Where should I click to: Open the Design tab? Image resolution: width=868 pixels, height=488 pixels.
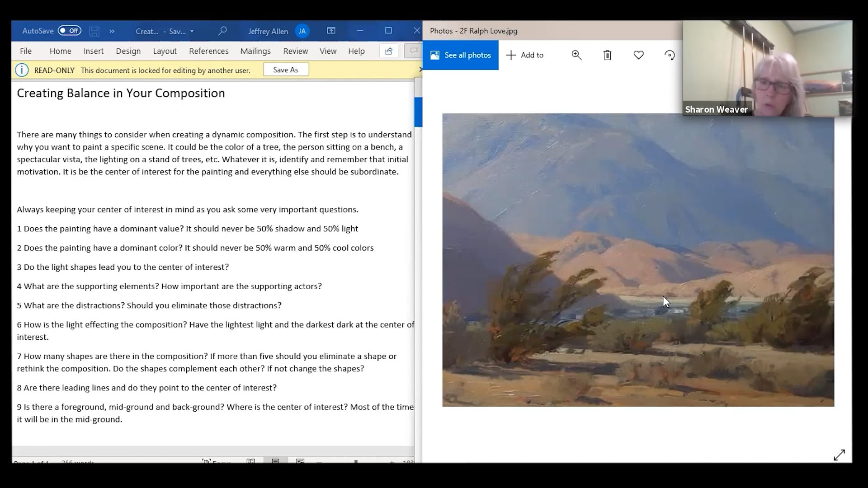pos(128,51)
